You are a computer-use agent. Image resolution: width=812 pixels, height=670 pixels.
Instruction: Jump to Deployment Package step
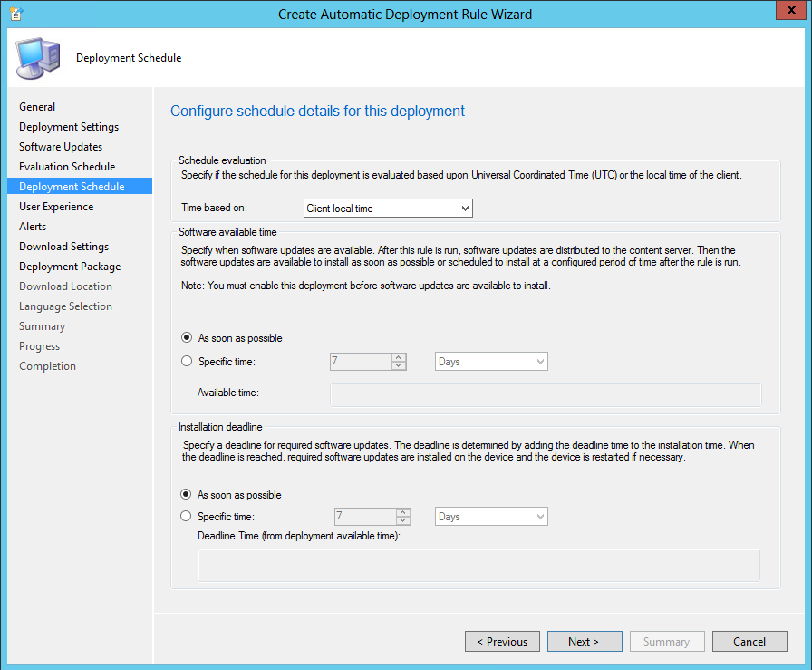coord(70,267)
